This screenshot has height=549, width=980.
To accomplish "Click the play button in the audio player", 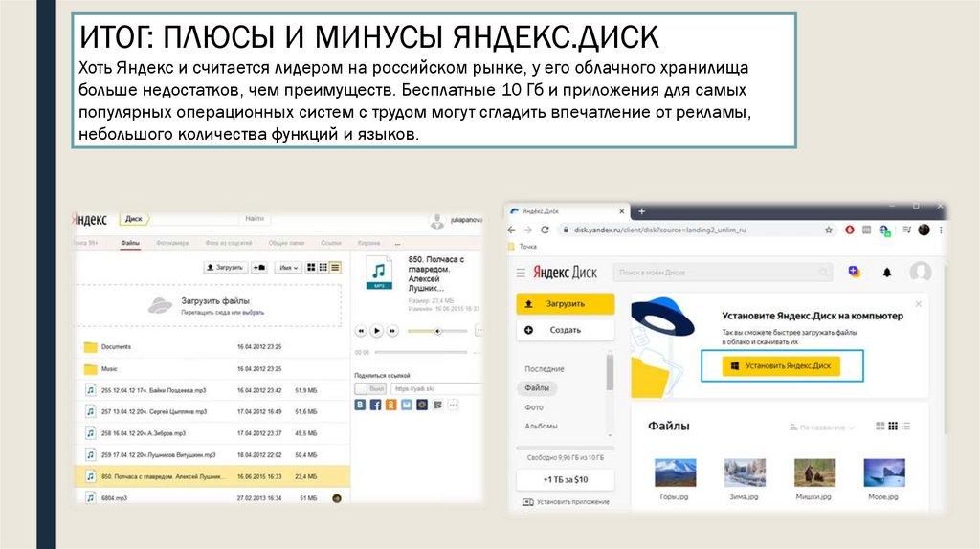I will 377,331.
